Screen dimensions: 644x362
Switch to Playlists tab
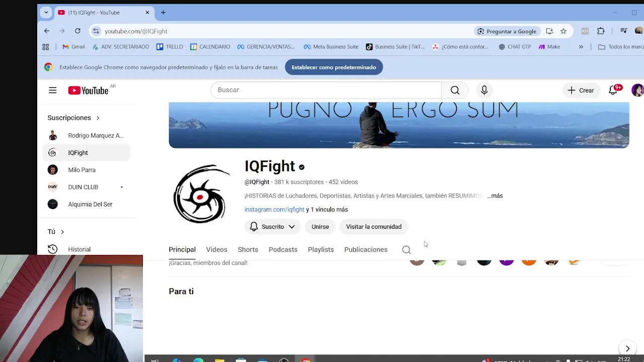click(321, 250)
